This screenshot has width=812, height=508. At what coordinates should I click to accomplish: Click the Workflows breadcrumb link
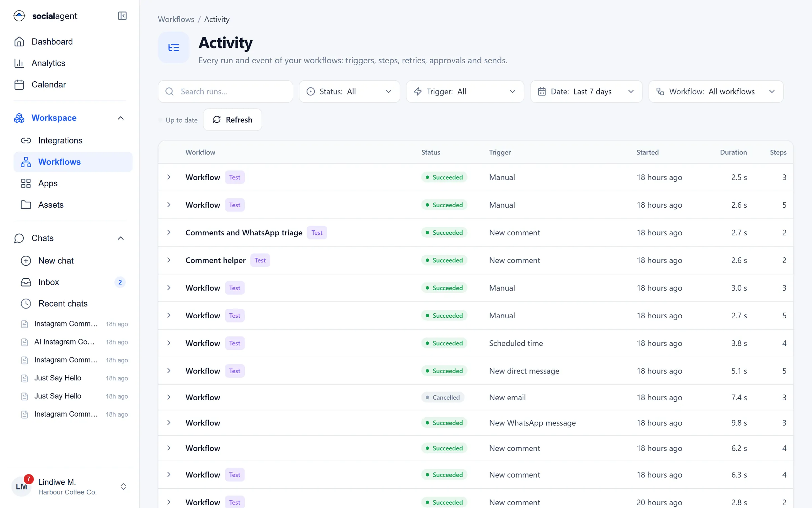176,19
